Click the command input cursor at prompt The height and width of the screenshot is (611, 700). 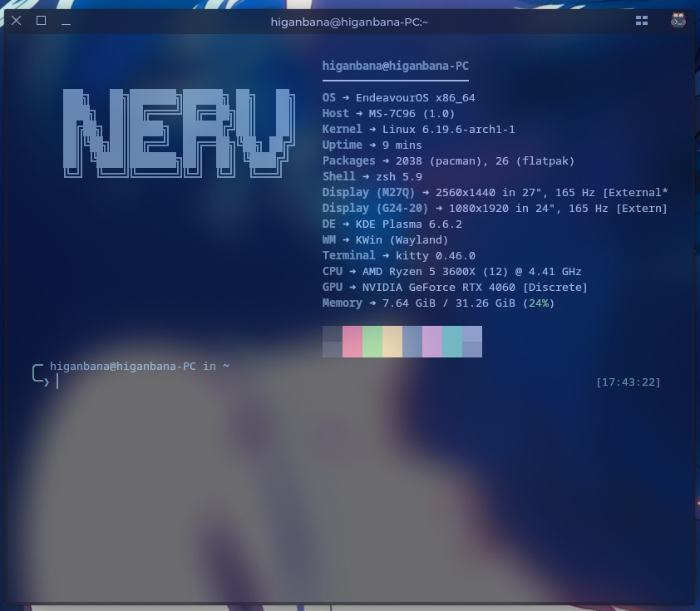pos(57,382)
